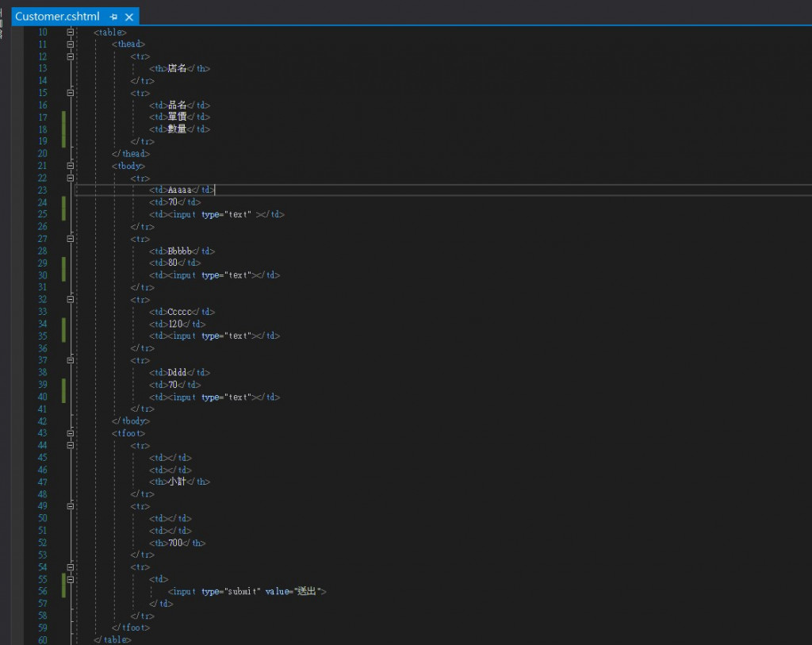812x645 pixels.
Task: Click the input type text on line 35
Action: (215, 336)
